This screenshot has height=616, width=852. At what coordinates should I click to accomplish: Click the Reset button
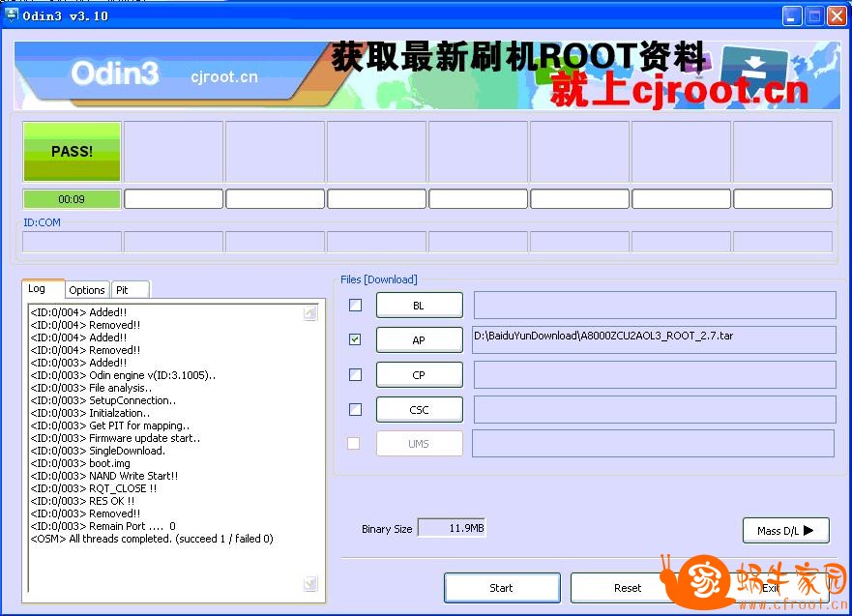(629, 588)
